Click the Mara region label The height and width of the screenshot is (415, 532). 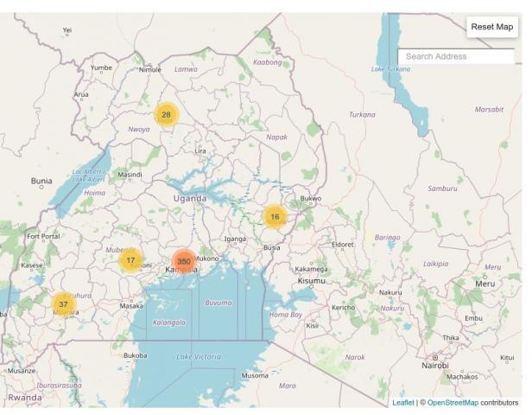point(288,386)
